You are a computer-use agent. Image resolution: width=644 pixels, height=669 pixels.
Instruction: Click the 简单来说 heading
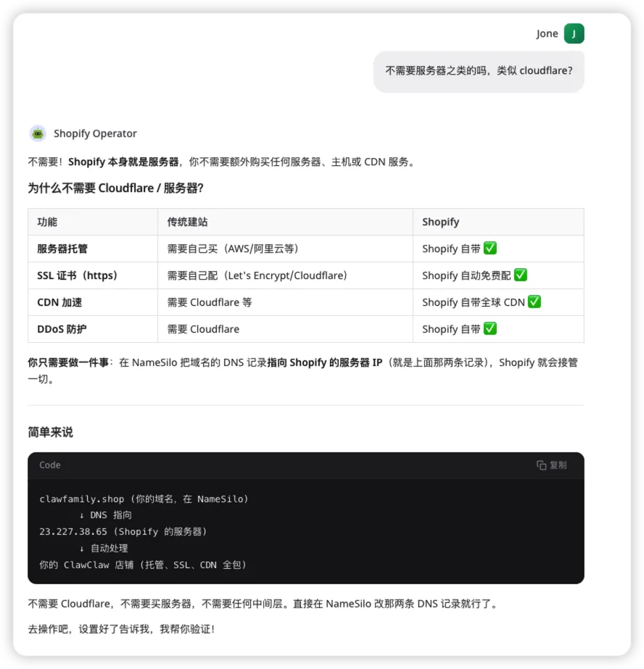[50, 432]
